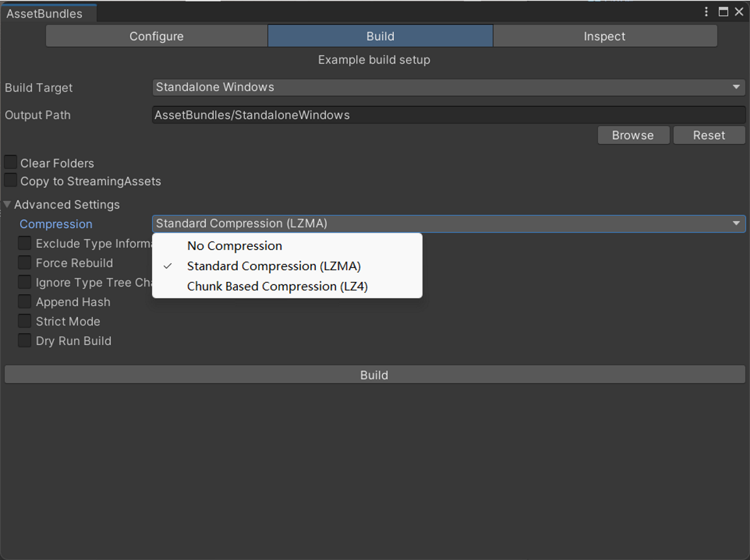
Task: Select Chunk Based Compression (LZ4)
Action: tap(278, 286)
